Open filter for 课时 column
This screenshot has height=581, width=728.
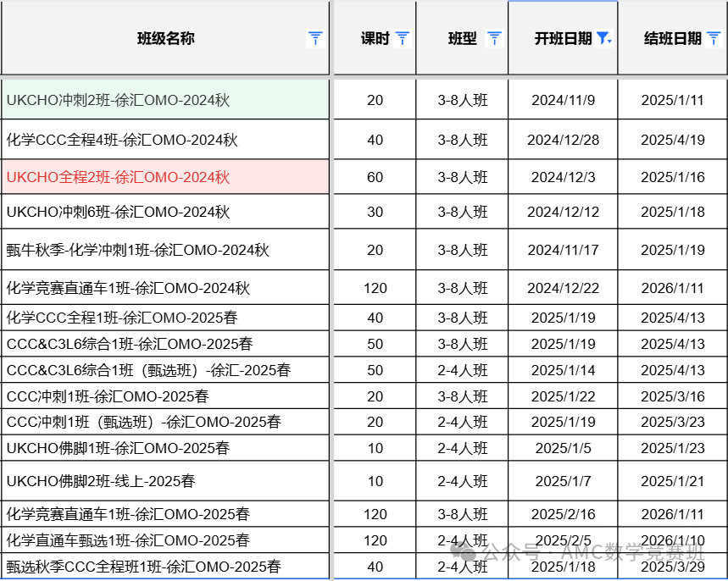[402, 38]
